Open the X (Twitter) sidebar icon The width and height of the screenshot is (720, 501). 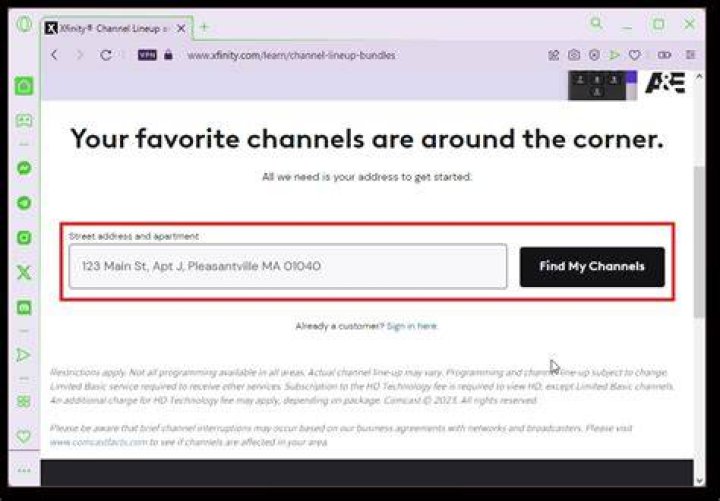pyautogui.click(x=24, y=273)
